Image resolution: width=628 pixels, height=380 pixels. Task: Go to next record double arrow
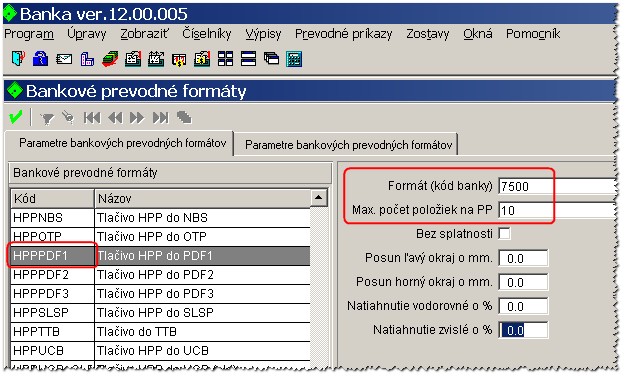(x=137, y=118)
